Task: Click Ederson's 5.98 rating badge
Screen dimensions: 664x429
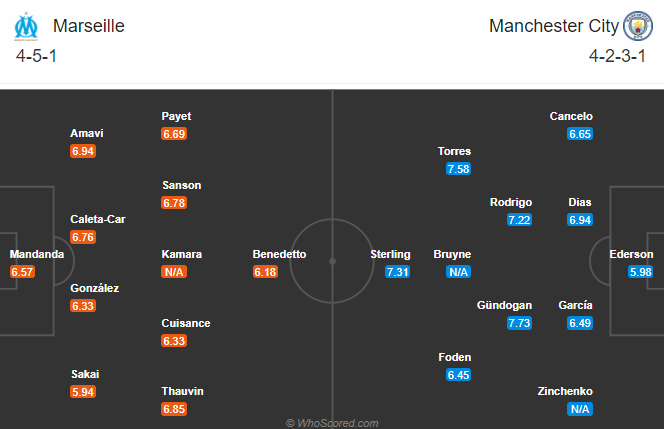Action: [640, 272]
